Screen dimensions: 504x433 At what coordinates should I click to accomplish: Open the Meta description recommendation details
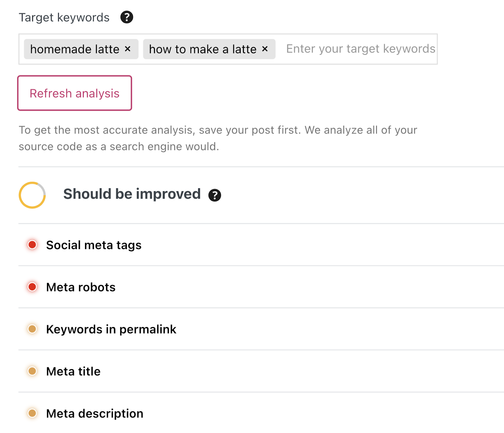[x=94, y=414]
